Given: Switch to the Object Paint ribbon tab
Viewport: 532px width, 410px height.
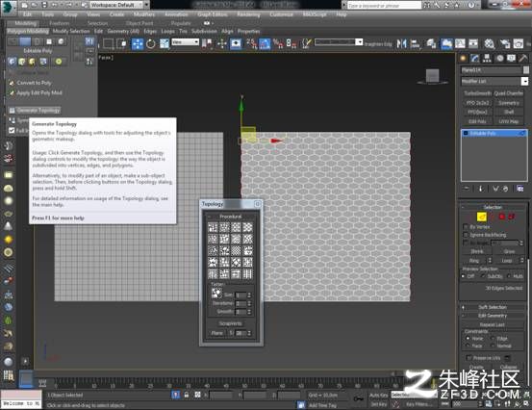Looking at the screenshot, I should (139, 23).
